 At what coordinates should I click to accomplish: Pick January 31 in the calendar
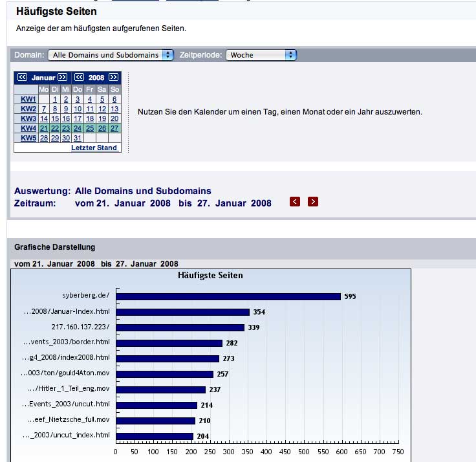[78, 138]
